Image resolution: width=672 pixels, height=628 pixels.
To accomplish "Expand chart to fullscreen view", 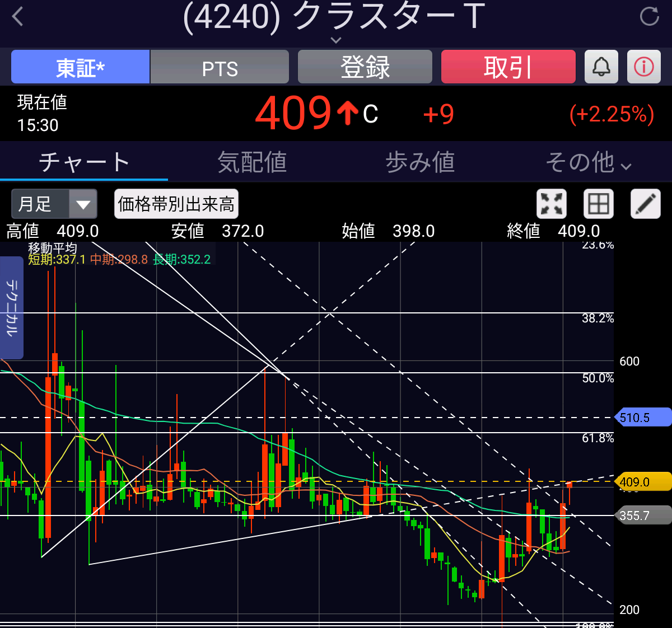I will (551, 204).
